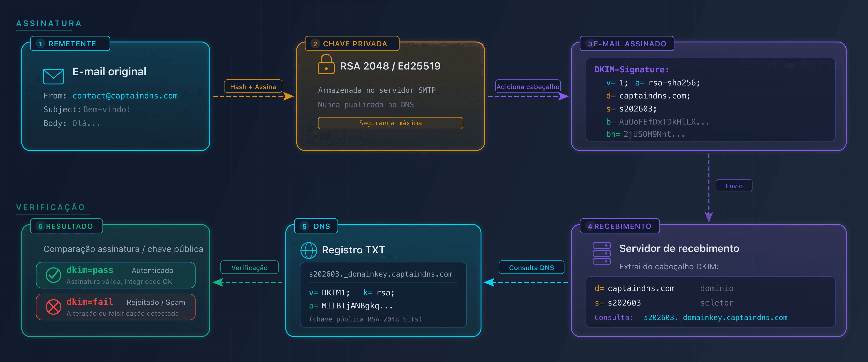Click the p= MIIBIjANBgkq... key line
Viewport: 868px width, 362px height.
coord(351,306)
